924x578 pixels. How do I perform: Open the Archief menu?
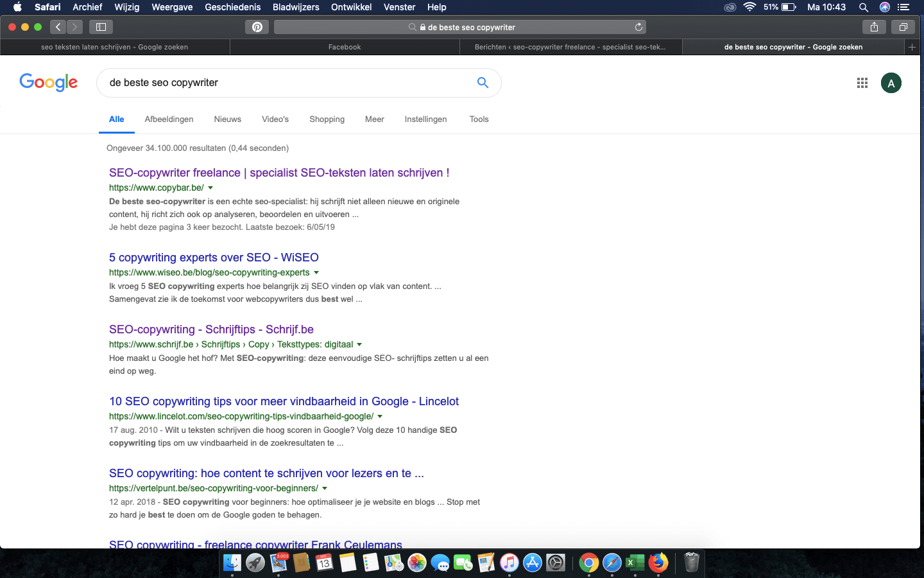(x=87, y=7)
